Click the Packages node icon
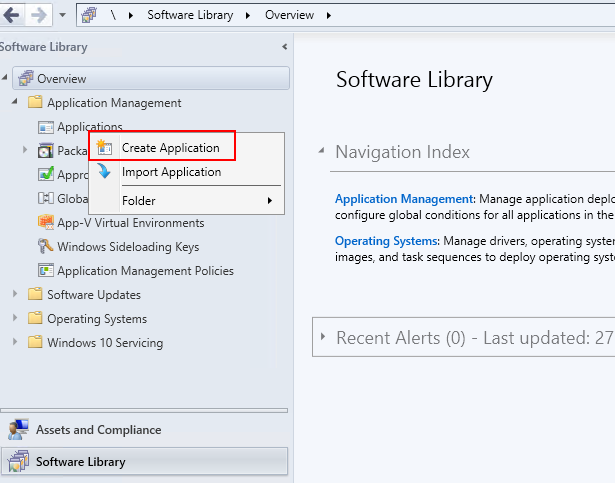615x483 pixels. tap(45, 151)
